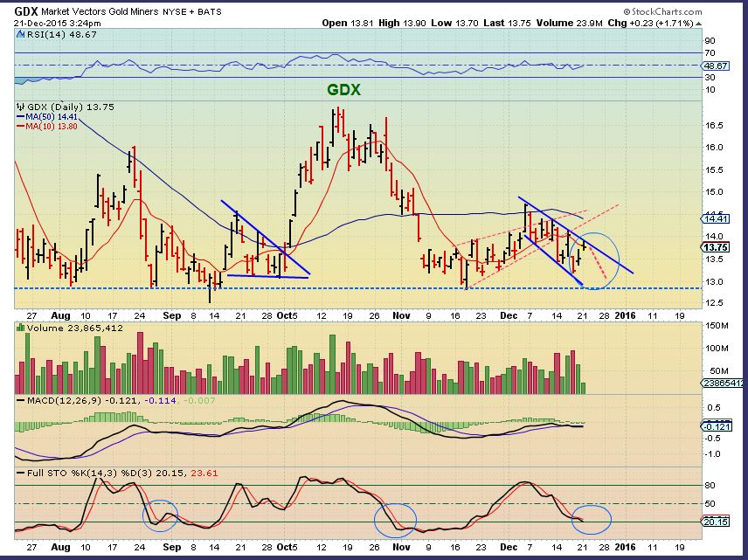The image size is (748, 560).
Task: Click the Volume 23,865,412 panel label
Action: click(75, 328)
